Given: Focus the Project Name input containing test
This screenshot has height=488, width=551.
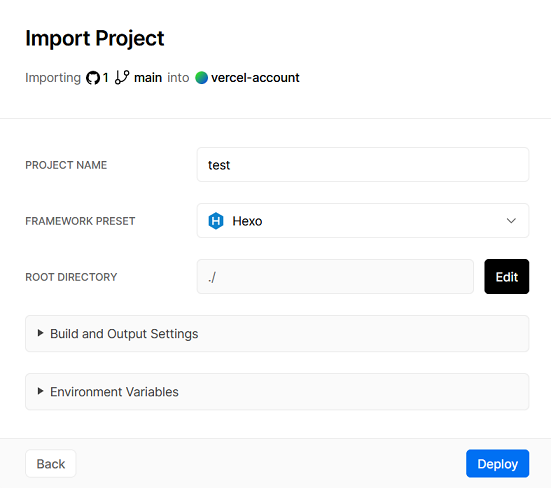Looking at the screenshot, I should pyautogui.click(x=363, y=165).
